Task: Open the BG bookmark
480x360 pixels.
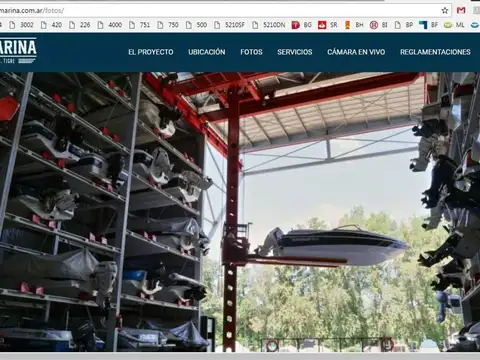Action: pyautogui.click(x=302, y=25)
